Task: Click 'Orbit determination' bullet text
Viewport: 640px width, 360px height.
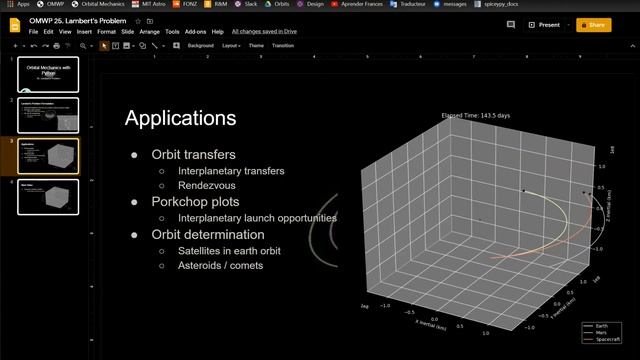Action: pos(208,235)
